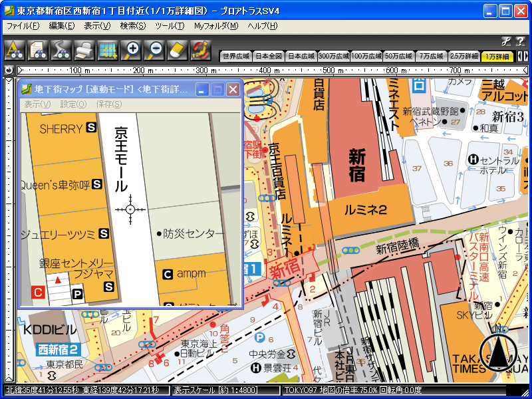Open 保存(S) menu in 地下街マップ window
The height and width of the screenshot is (399, 532).
click(109, 104)
